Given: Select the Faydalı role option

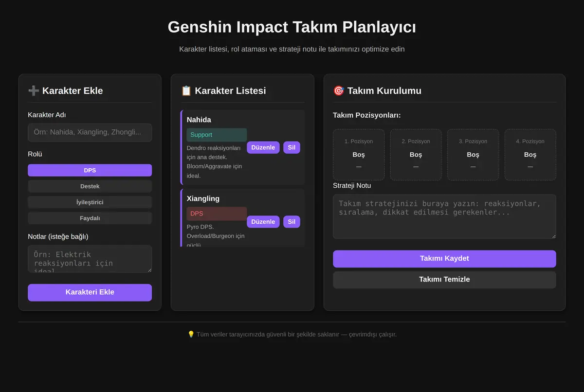Looking at the screenshot, I should tap(90, 218).
